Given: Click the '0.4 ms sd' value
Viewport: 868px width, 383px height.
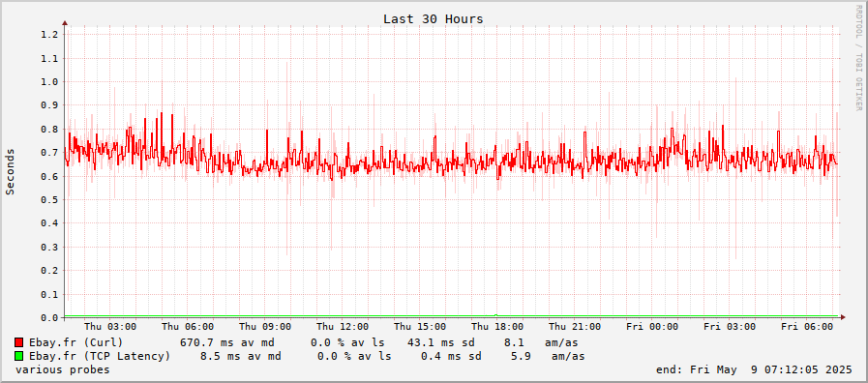Looking at the screenshot, I should coord(451,356).
